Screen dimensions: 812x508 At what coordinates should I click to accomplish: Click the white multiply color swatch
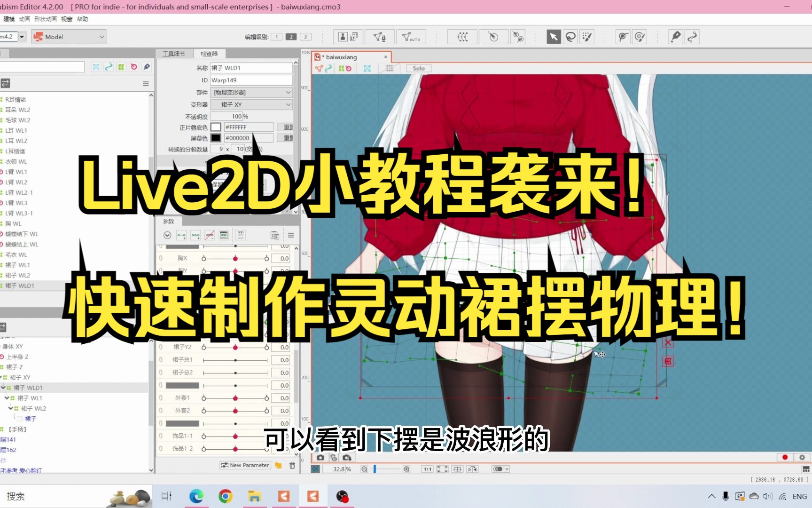coord(216,127)
